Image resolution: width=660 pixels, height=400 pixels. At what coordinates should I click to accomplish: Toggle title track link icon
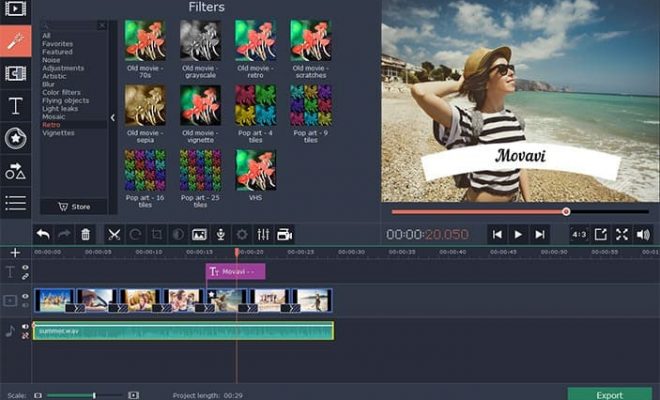point(25,276)
